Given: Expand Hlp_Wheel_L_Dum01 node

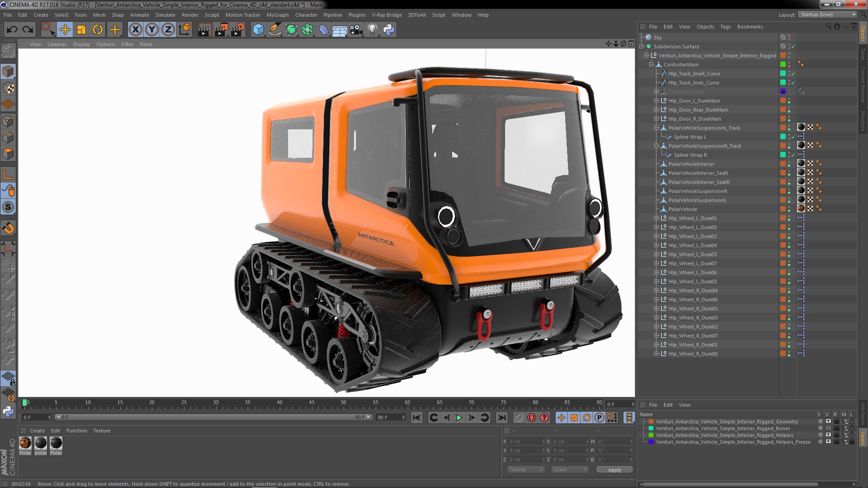Looking at the screenshot, I should point(656,218).
